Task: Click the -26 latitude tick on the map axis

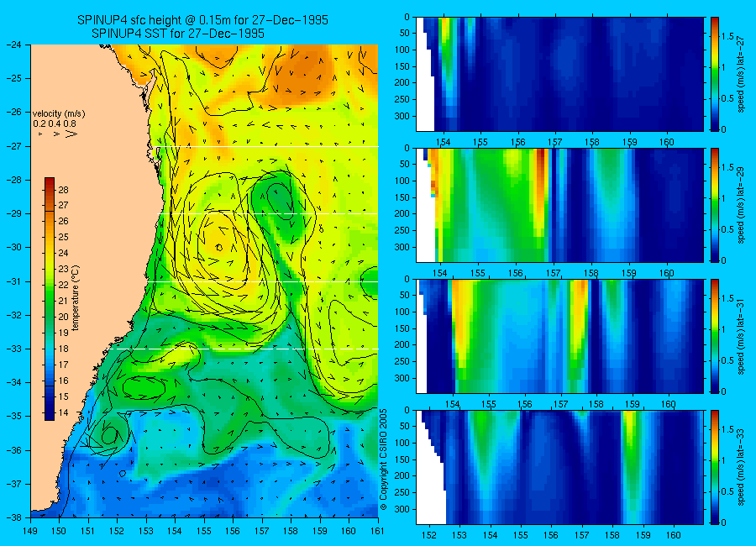Action: (x=14, y=112)
